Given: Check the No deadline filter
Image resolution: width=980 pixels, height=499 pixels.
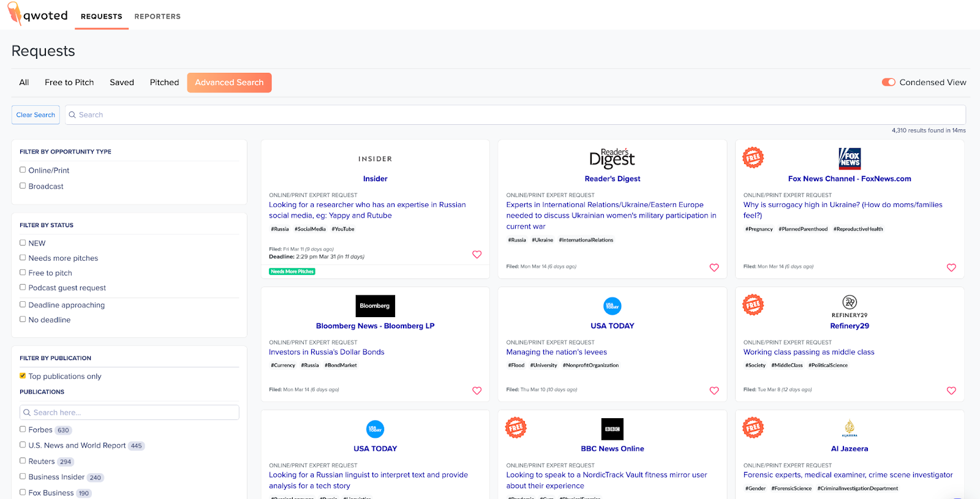Looking at the screenshot, I should (23, 319).
